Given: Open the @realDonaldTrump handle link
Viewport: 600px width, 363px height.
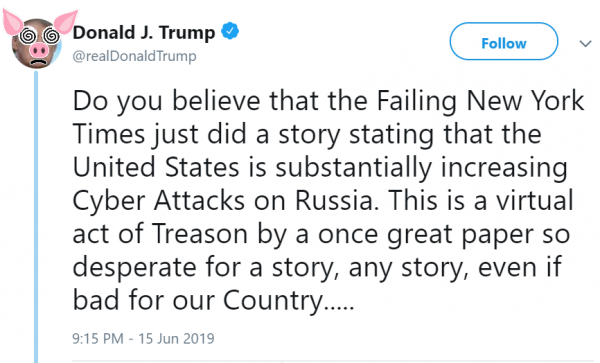Looking at the screenshot, I should coord(134,56).
